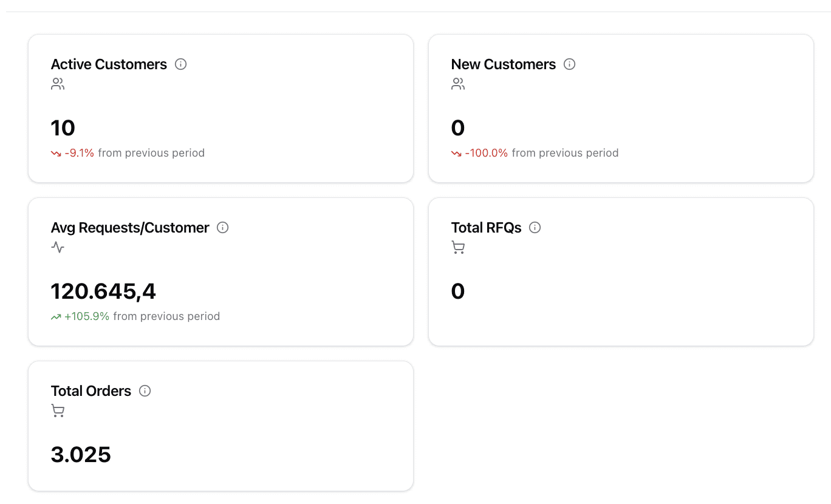Click the 120.645,4 average requests value
The image size is (831, 504).
tap(103, 291)
